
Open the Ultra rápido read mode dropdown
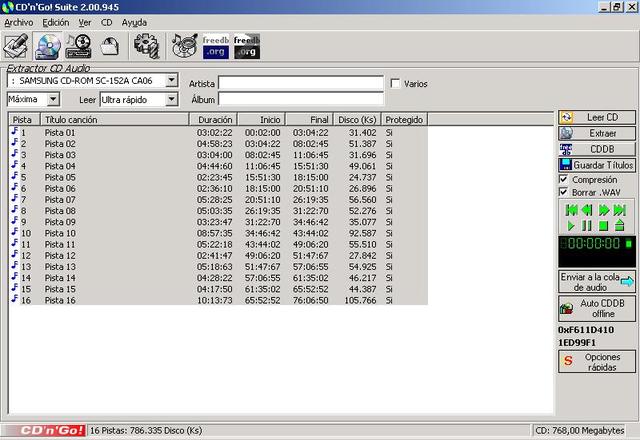[x=172, y=99]
